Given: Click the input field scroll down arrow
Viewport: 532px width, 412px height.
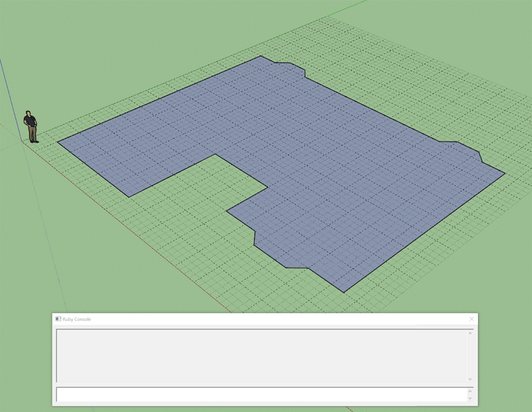Looking at the screenshot, I should pos(470,399).
